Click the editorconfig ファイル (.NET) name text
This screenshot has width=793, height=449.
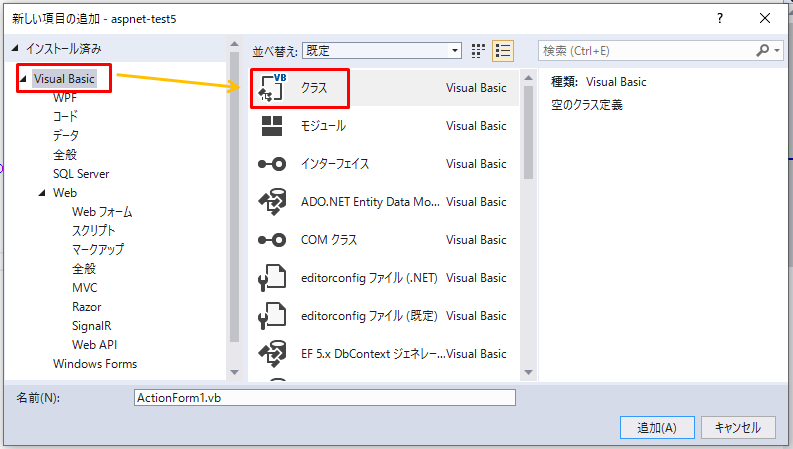(x=369, y=278)
